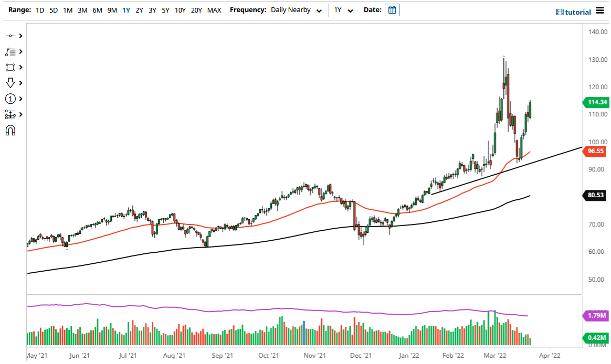Select the shape drawing tool

10,67
